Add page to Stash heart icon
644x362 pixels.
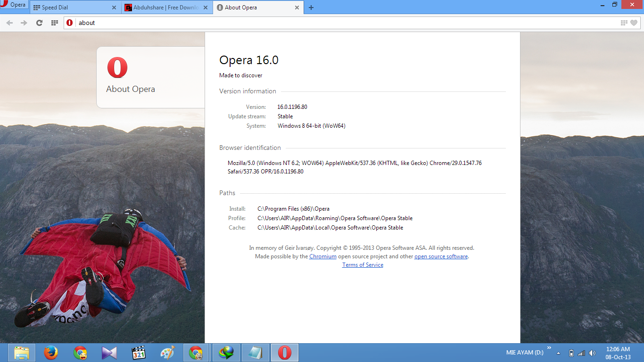pyautogui.click(x=634, y=23)
